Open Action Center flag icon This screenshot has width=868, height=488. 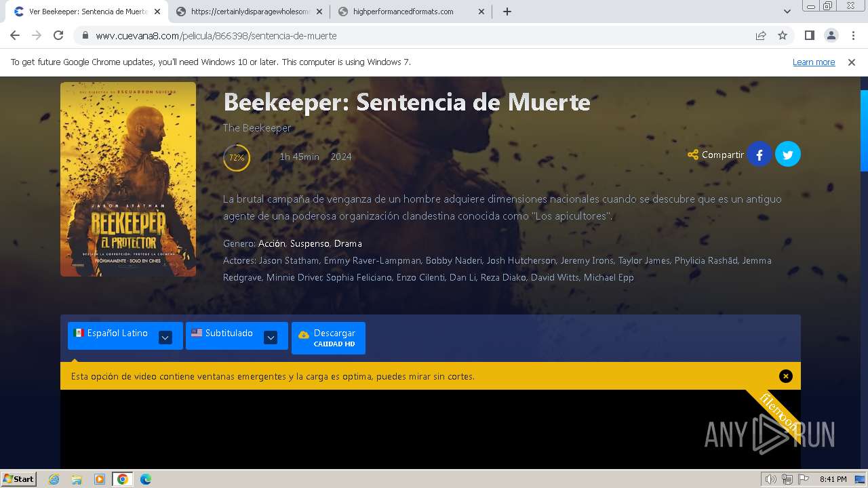click(804, 479)
